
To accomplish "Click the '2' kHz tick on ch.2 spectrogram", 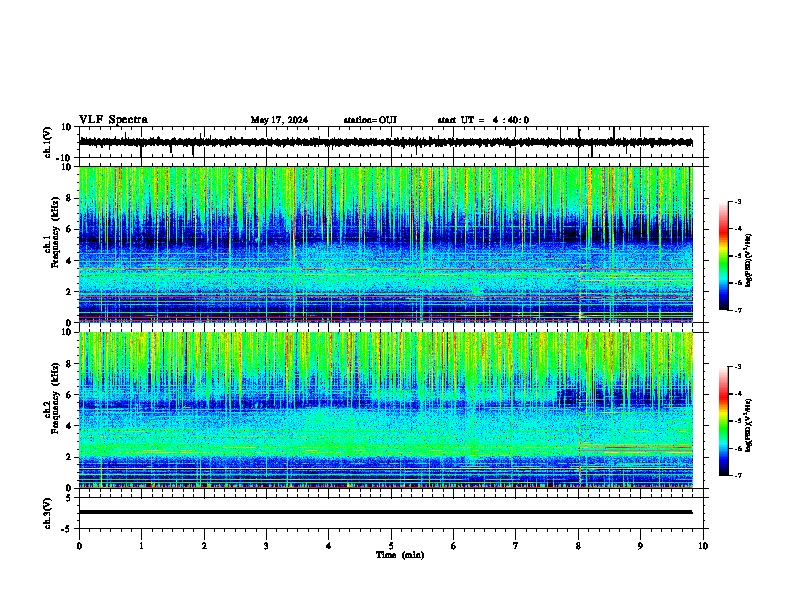I will (x=70, y=457).
